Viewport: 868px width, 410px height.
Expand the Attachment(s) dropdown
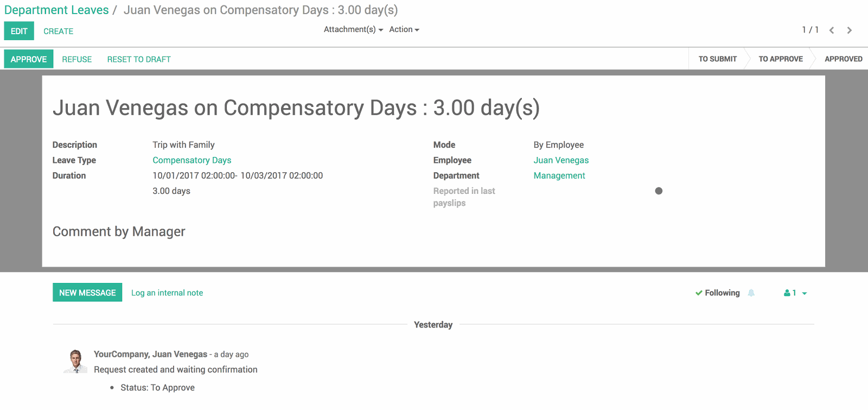tap(353, 29)
